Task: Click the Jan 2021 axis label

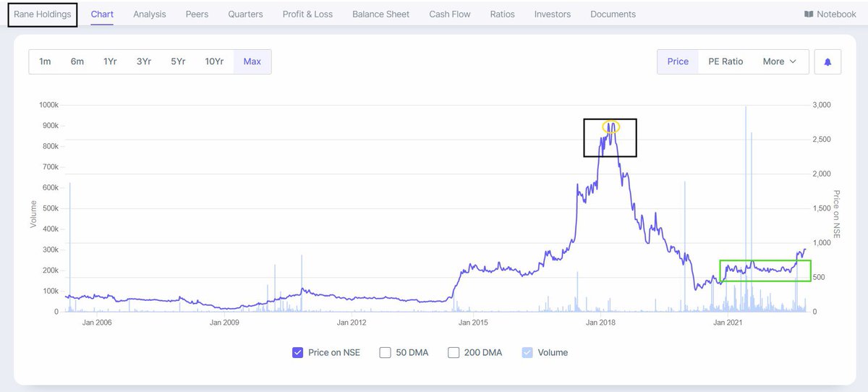Action: point(727,323)
